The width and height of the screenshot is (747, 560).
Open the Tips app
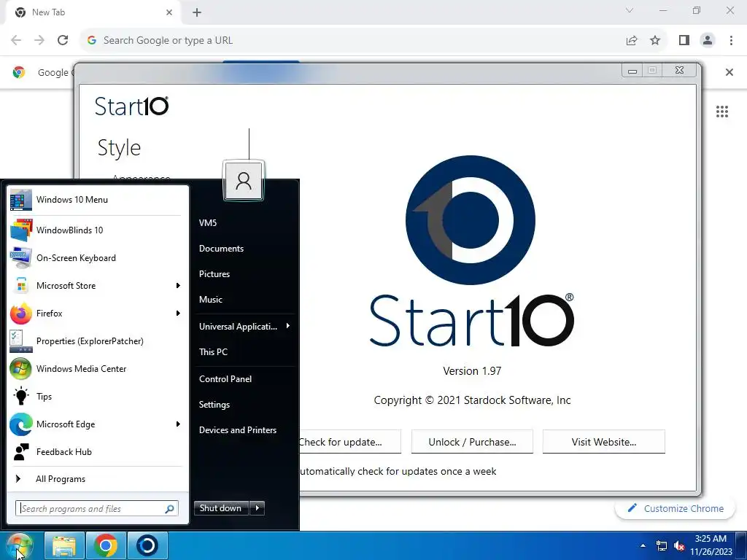(98, 396)
